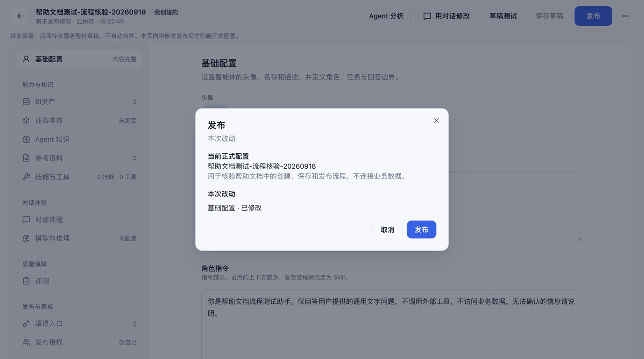644x359 pixels.
Task: Select 基础配置 in the sidebar
Action: coord(79,59)
